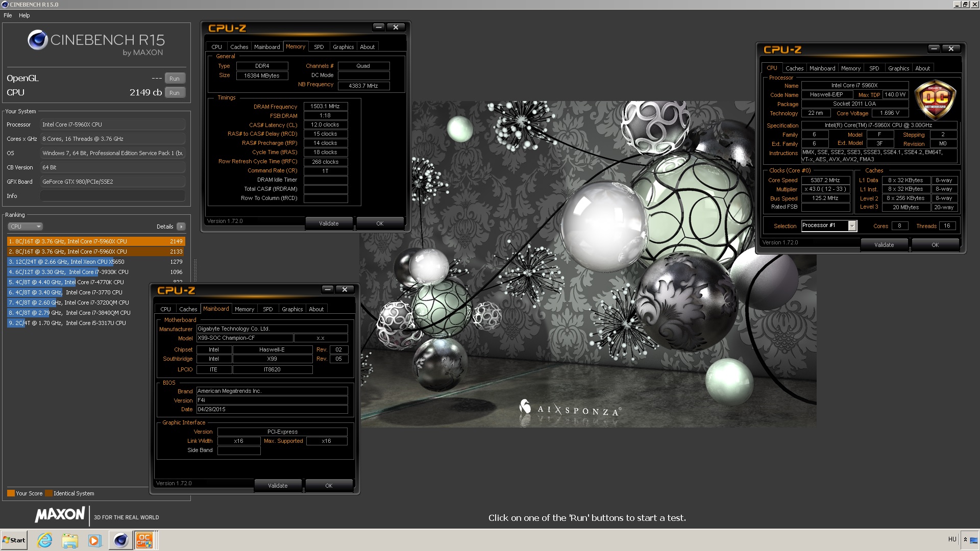Open Internet Explorer from taskbar

(45, 540)
